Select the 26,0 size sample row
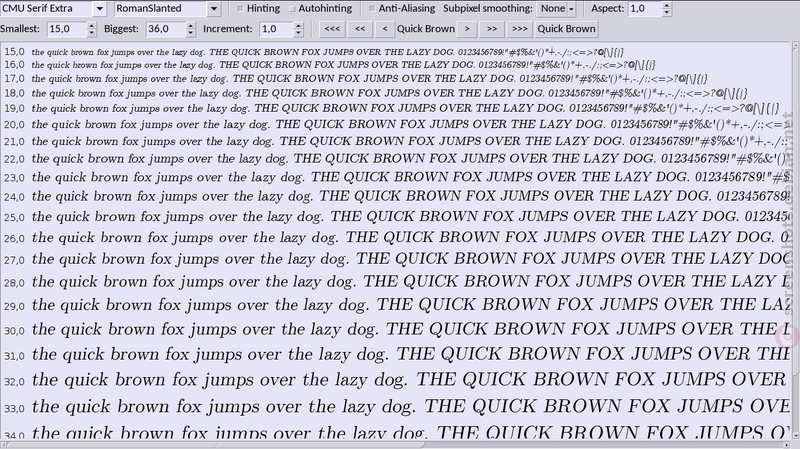Viewport: 800px width, 449px height. [x=395, y=238]
